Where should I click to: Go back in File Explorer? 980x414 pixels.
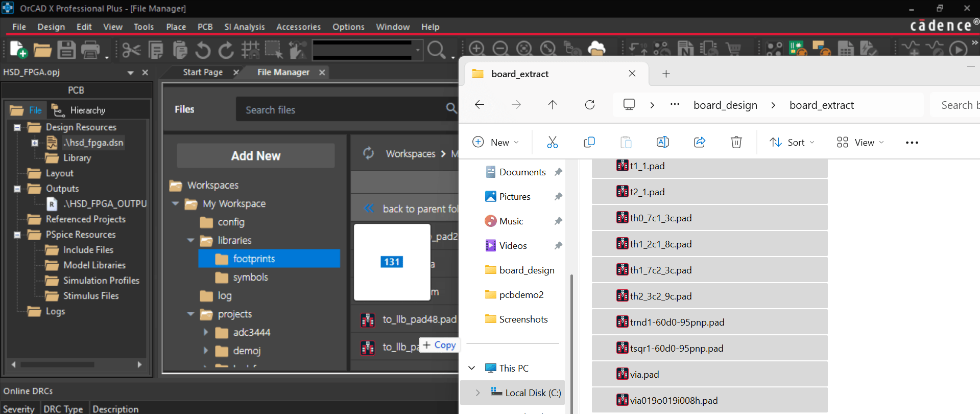coord(479,105)
